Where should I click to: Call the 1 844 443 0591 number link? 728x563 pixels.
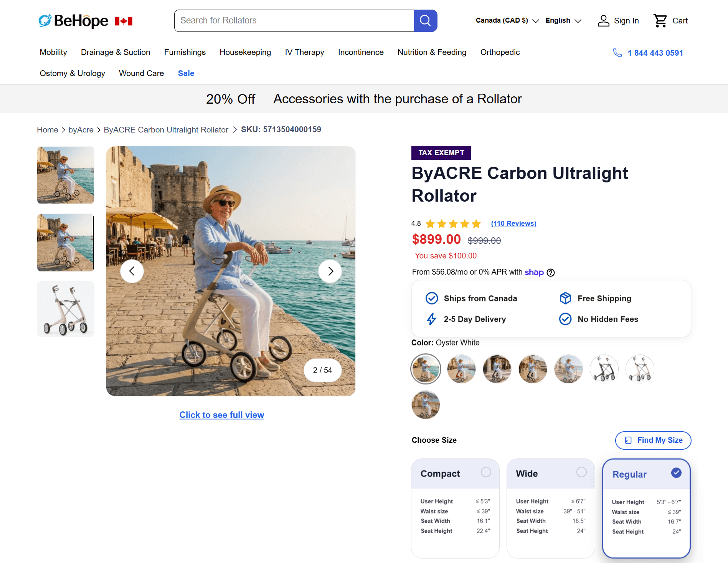tap(655, 53)
